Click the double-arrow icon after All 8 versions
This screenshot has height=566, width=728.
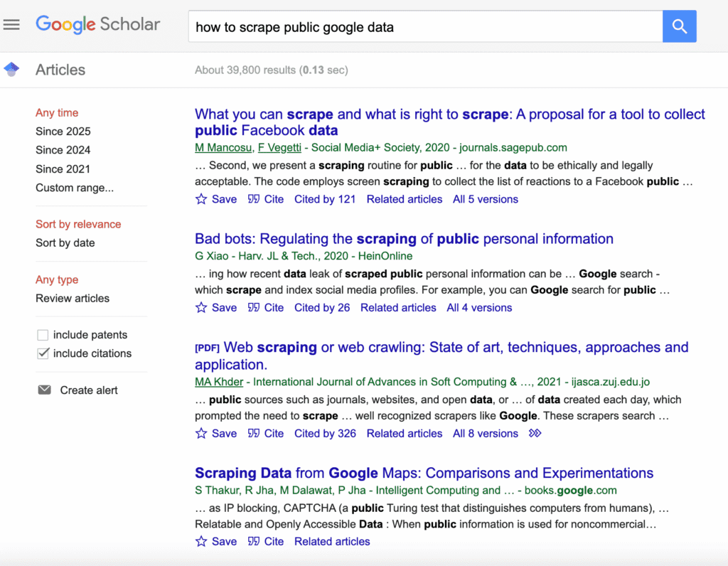pos(535,434)
